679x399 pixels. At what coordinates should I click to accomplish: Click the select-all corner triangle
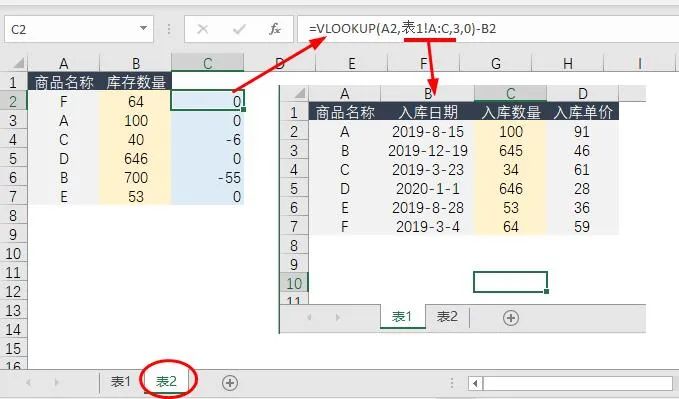coord(18,64)
